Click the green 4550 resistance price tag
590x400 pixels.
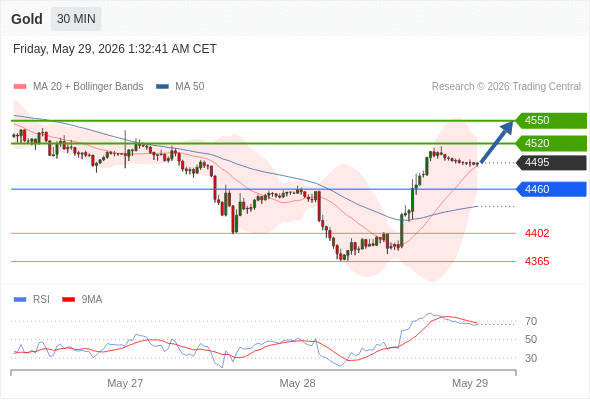click(551, 120)
